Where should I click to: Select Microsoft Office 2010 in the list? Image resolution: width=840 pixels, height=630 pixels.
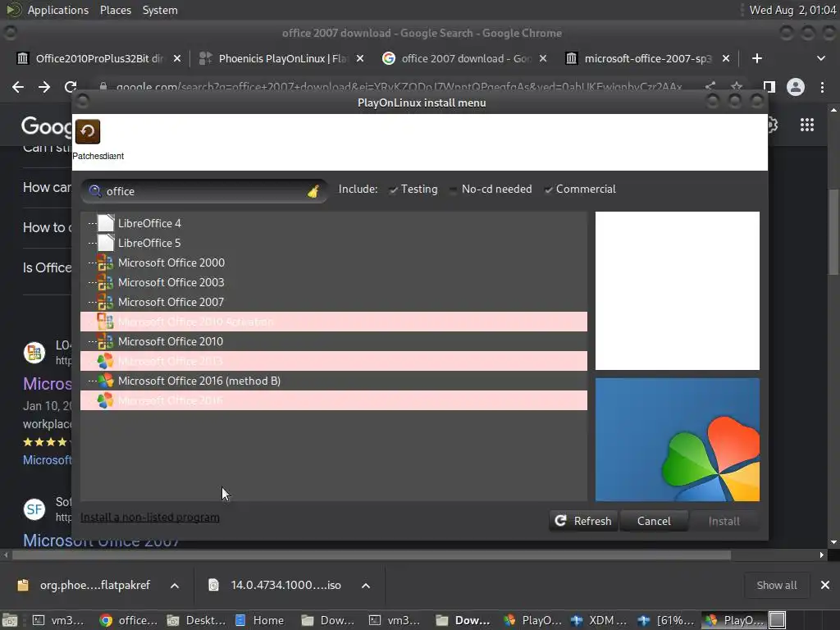pyautogui.click(x=333, y=341)
